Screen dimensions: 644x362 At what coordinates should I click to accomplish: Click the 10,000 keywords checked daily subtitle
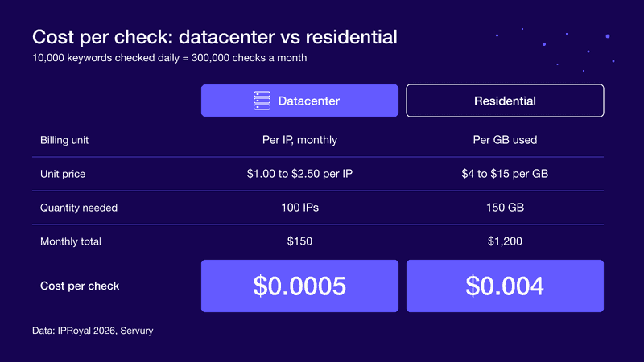tap(170, 58)
